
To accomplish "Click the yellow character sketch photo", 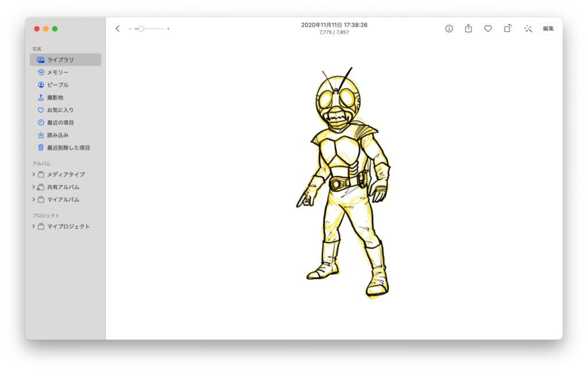I will click(343, 182).
